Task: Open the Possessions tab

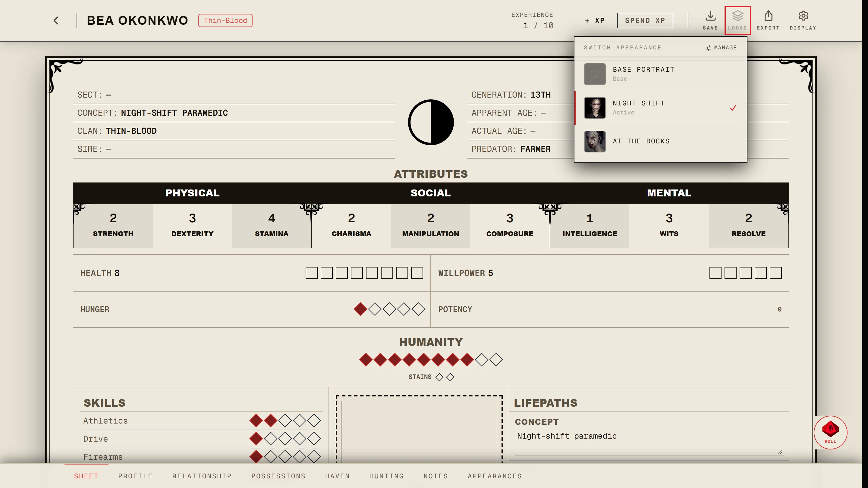Action: 278,476
